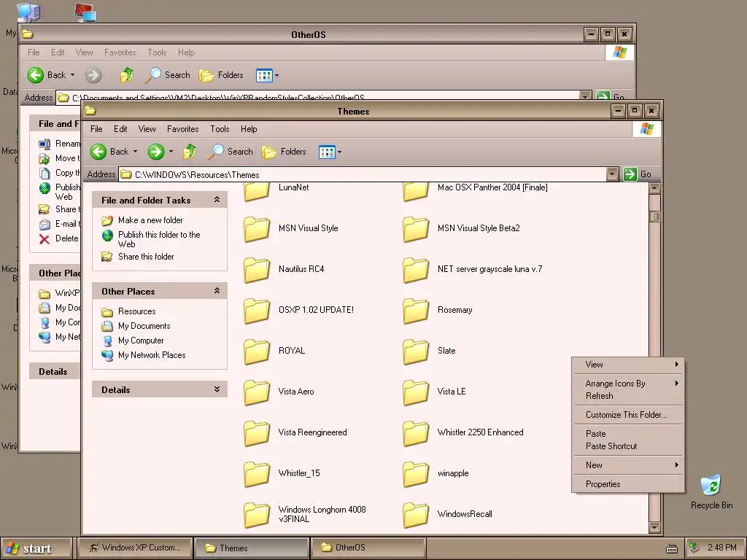Open Views dropdown arrow in OtherOS toolbar
Screen dimensions: 747x560
[x=276, y=75]
